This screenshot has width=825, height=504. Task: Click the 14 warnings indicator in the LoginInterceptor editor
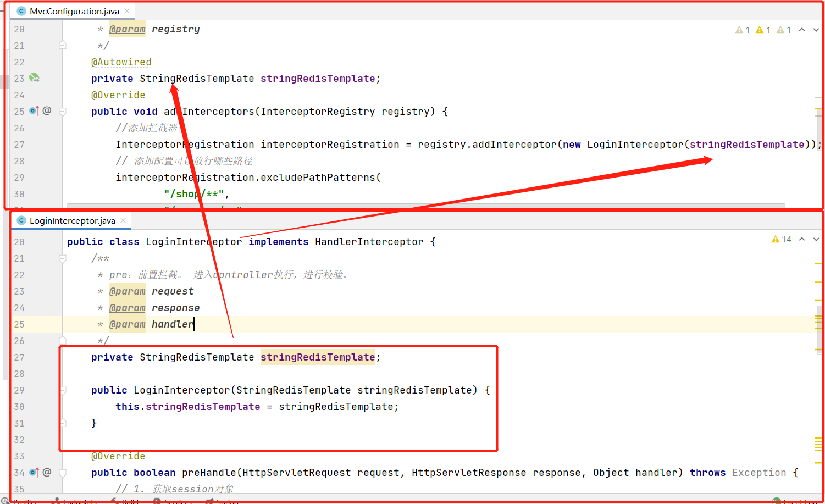click(x=782, y=239)
